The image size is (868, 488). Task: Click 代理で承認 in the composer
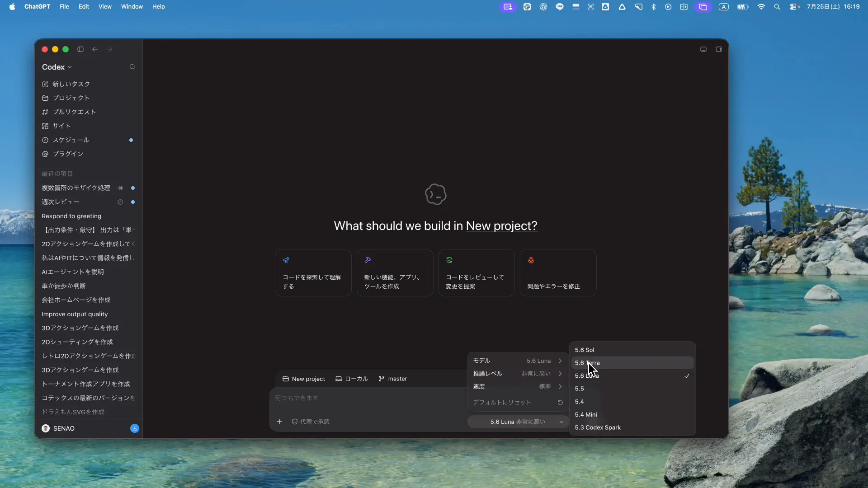[x=311, y=422]
